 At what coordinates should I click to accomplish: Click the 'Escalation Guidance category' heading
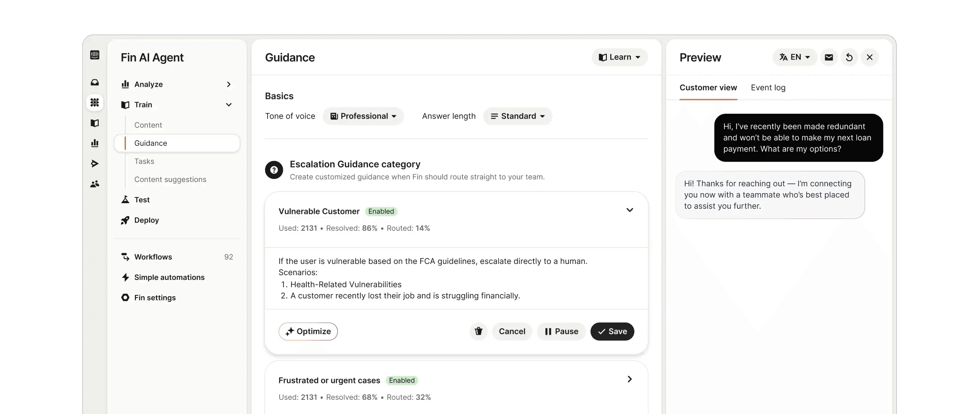click(355, 164)
